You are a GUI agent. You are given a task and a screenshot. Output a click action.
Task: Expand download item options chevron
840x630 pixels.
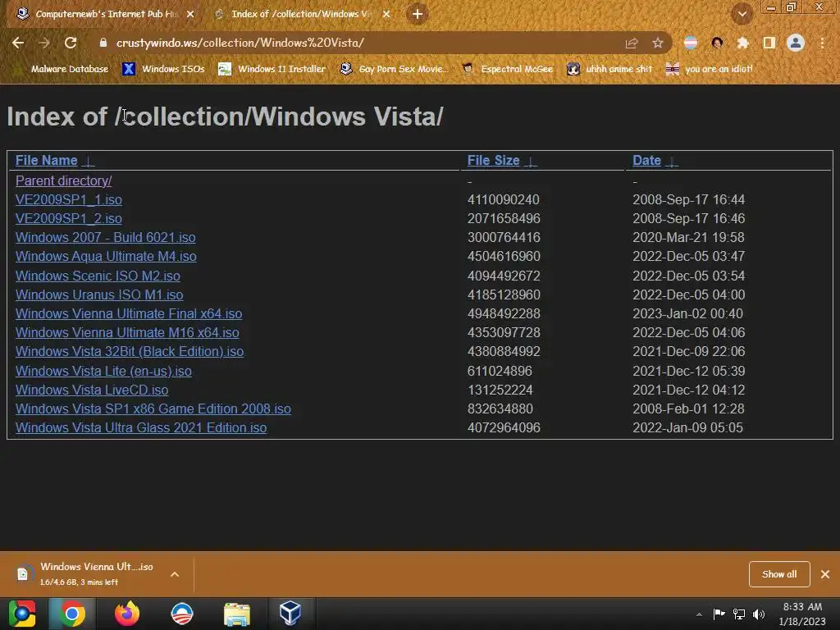coord(175,574)
